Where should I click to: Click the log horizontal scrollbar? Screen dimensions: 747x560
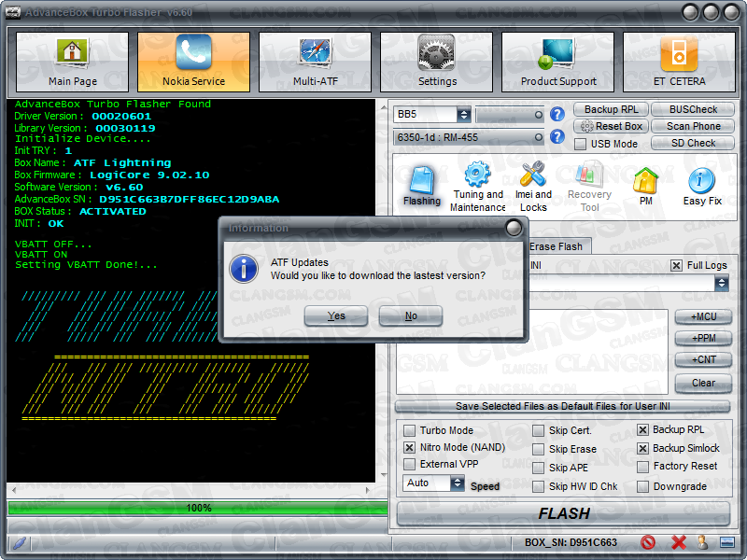click(x=190, y=489)
